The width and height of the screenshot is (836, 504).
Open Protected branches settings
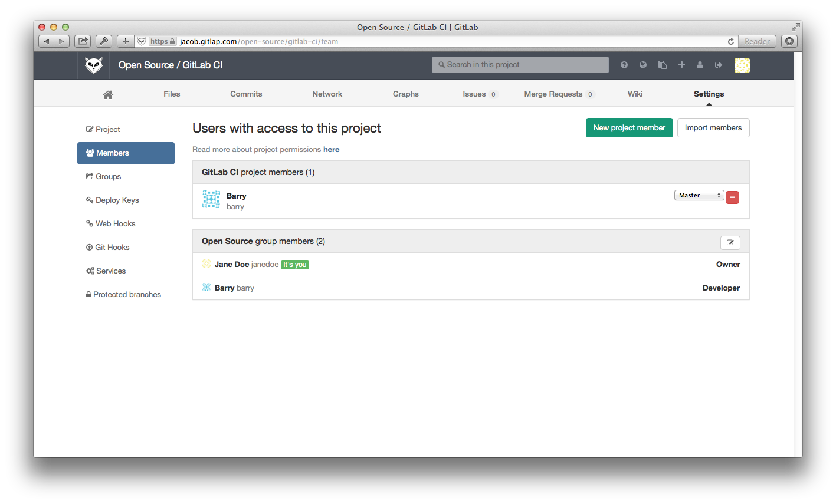(127, 294)
